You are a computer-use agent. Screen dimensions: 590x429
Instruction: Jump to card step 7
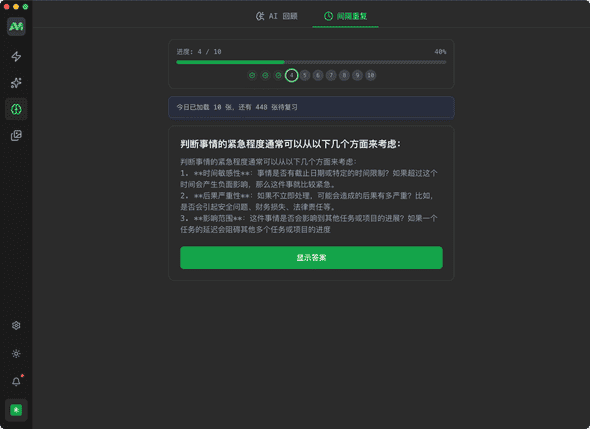coord(331,76)
